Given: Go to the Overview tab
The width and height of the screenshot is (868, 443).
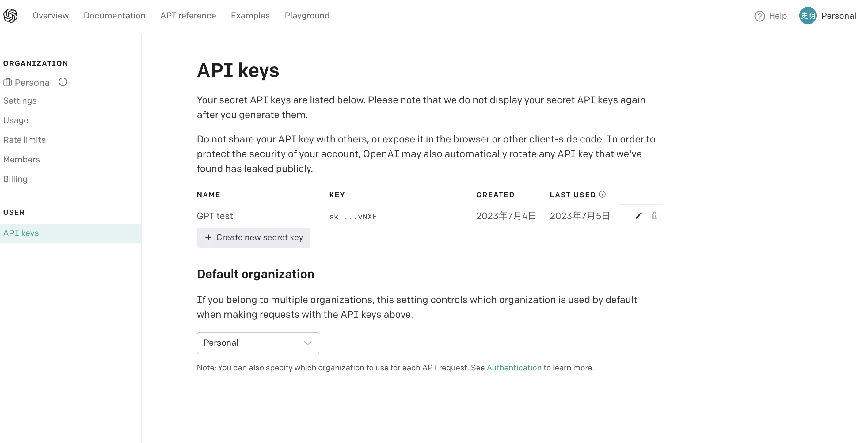Looking at the screenshot, I should pyautogui.click(x=51, y=16).
